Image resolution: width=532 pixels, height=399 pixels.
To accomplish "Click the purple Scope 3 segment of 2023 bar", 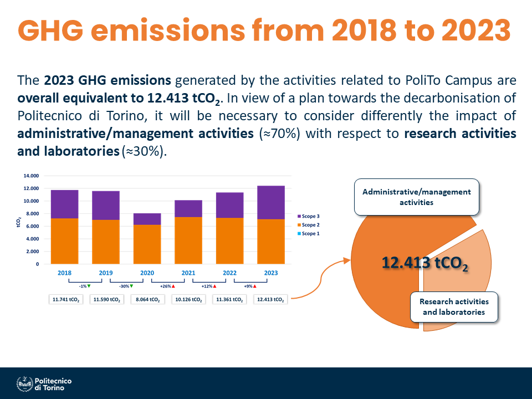I will coord(270,202).
